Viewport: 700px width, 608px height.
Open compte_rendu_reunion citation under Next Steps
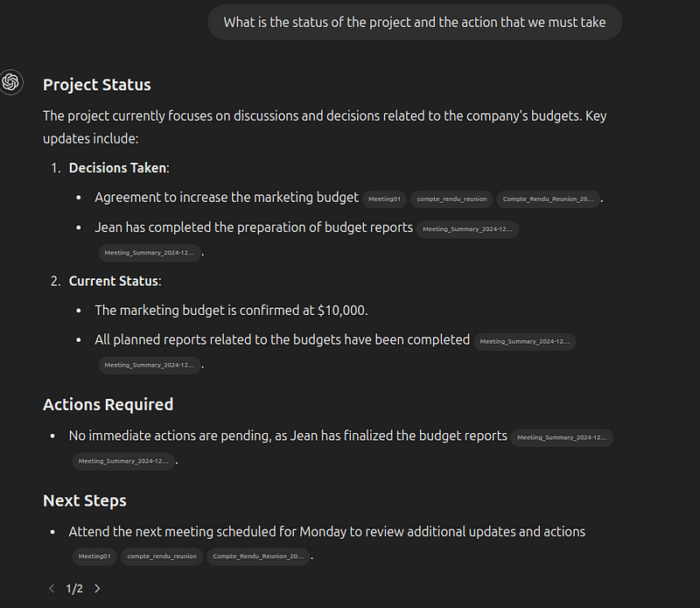[x=162, y=556]
